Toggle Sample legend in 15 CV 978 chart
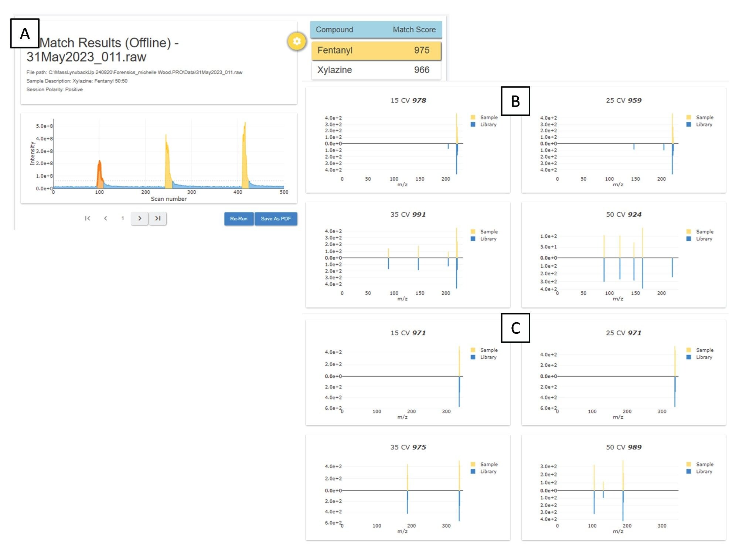The width and height of the screenshot is (739, 560). 484,118
